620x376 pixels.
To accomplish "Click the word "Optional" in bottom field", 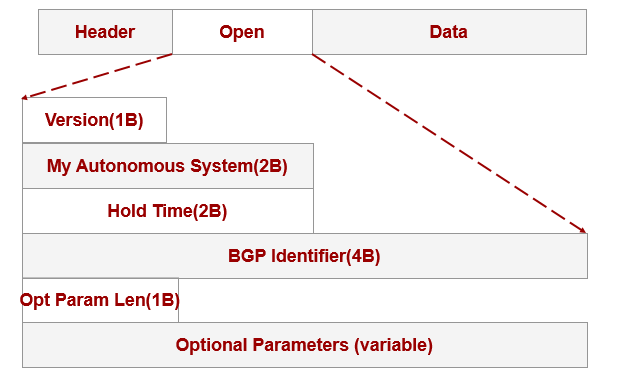I will tap(212, 345).
